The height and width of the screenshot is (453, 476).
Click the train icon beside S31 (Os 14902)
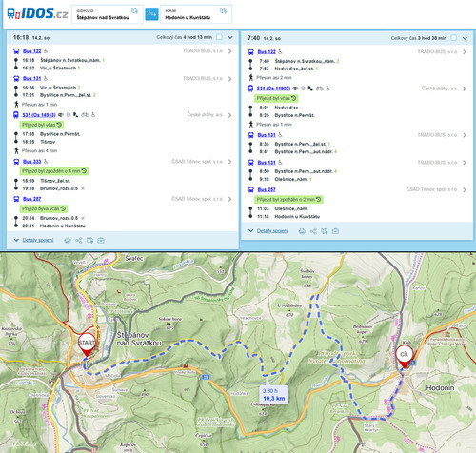click(250, 89)
